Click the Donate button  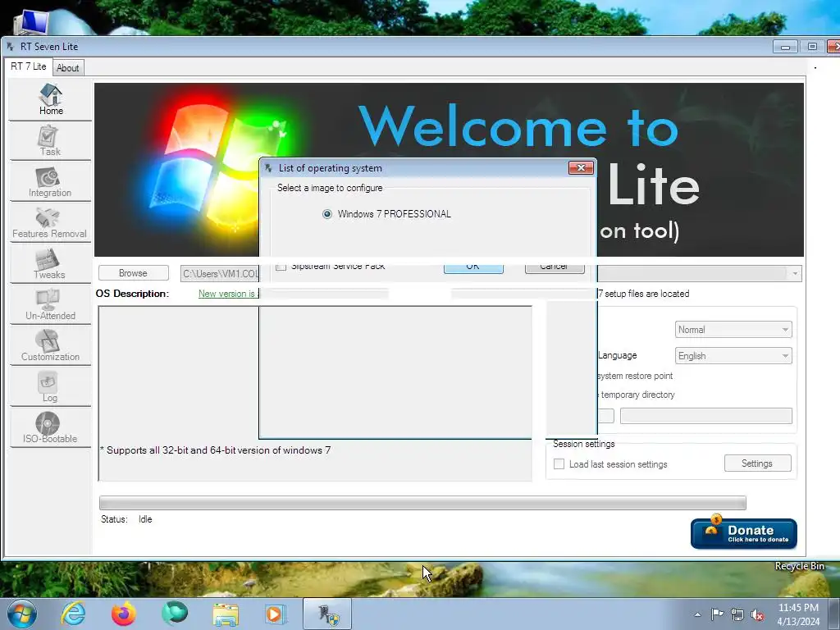(743, 533)
